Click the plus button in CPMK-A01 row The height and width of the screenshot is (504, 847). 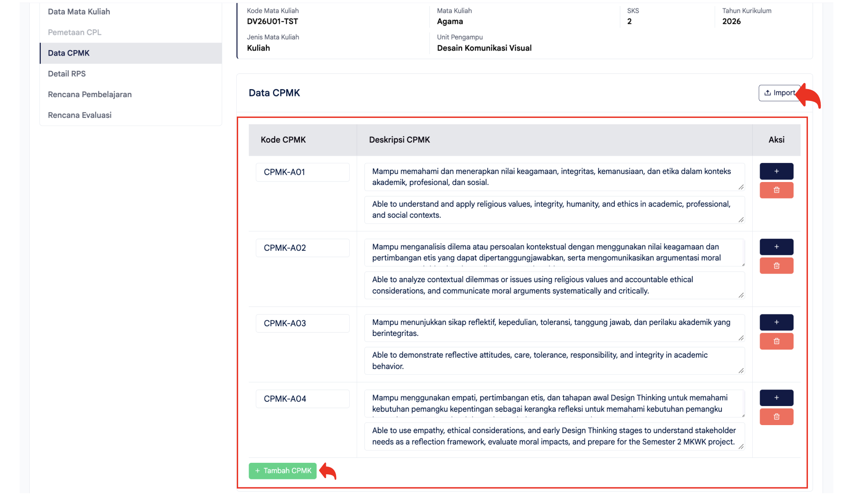click(776, 171)
